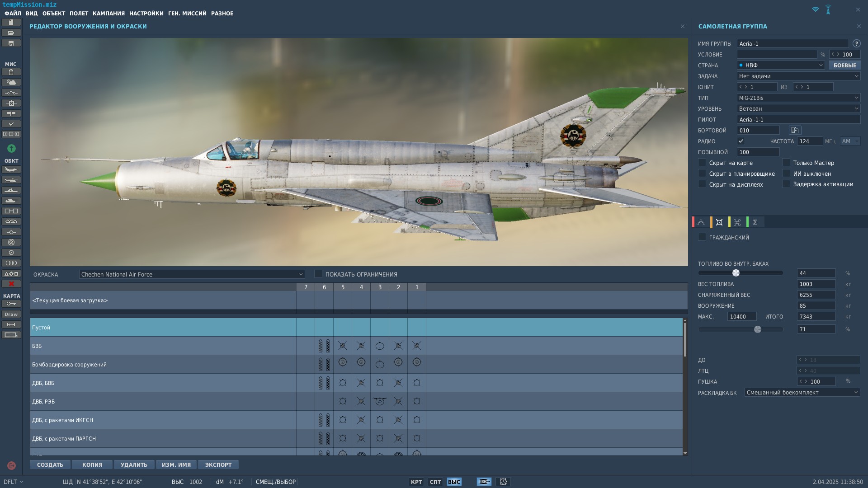Click the green fly mission arrow icon
Screen dimensions: 868x488
click(11, 149)
